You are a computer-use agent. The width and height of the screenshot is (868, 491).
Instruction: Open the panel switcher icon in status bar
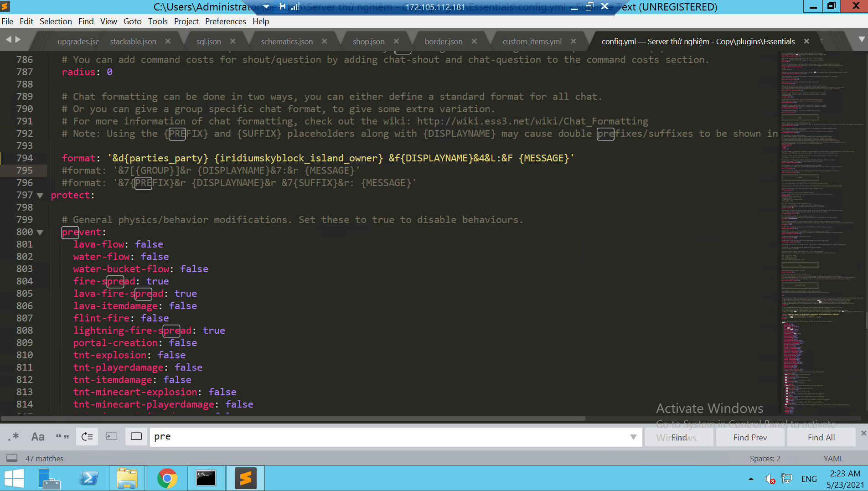pyautogui.click(x=12, y=458)
